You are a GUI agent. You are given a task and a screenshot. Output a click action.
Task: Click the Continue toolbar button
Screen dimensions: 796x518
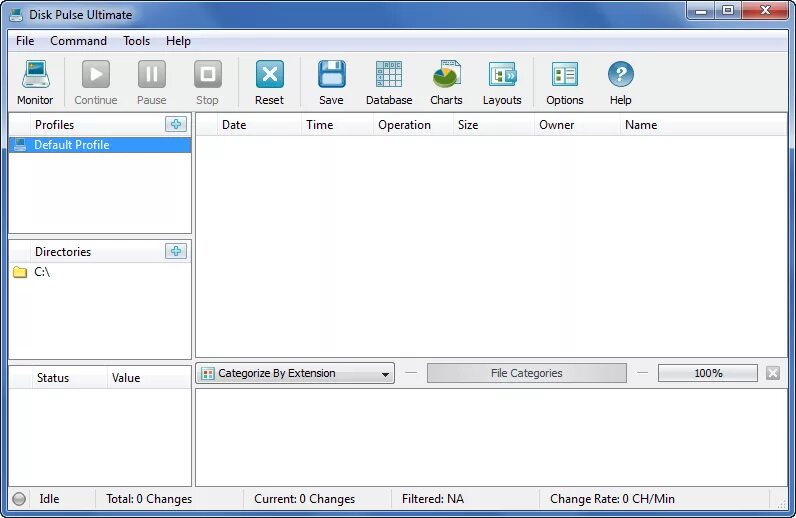(x=95, y=82)
